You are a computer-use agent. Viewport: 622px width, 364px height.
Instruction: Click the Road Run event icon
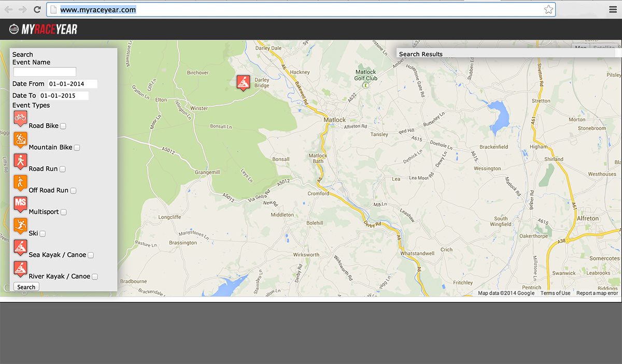coord(20,161)
